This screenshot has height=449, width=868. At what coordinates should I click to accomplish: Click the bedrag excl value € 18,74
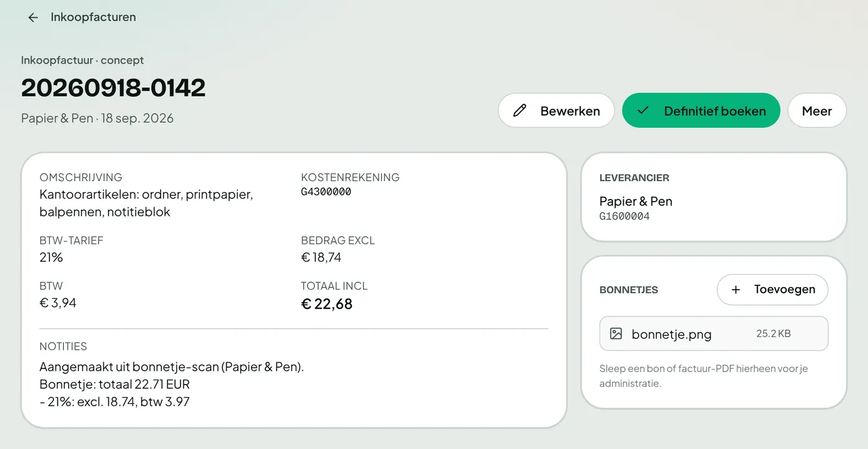pos(321,257)
